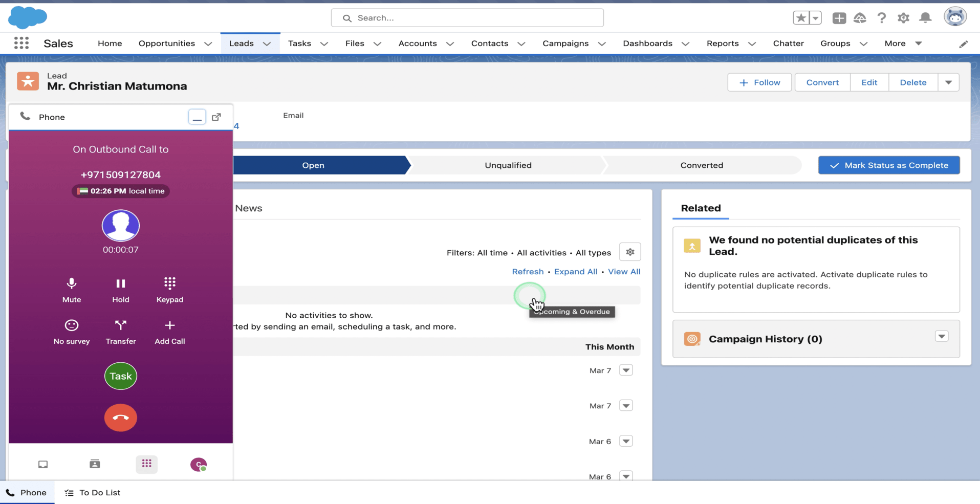Image resolution: width=980 pixels, height=504 pixels.
Task: Open more record actions dropdown beside Delete
Action: coord(948,82)
